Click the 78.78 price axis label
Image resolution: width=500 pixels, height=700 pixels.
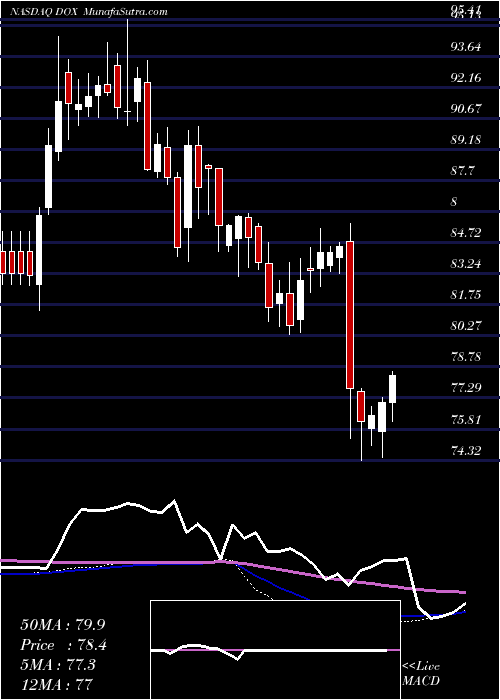pos(466,357)
